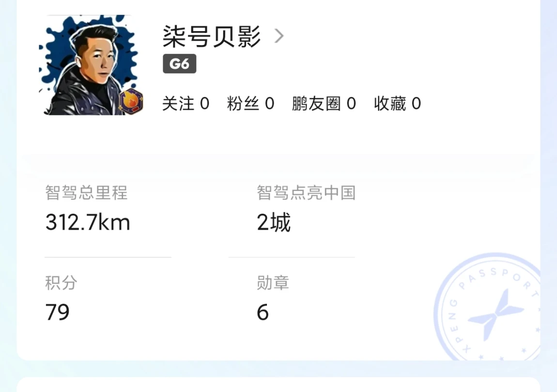Viewport: 557px width, 392px height.
Task: Open the 79 points value
Action: click(57, 313)
